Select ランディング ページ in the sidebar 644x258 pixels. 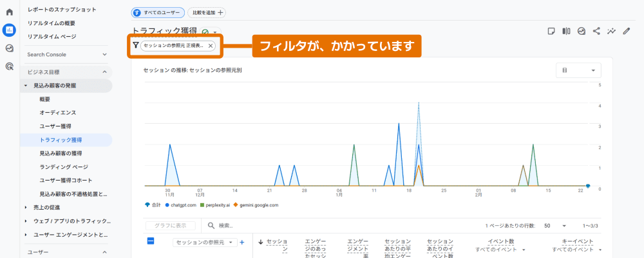pos(64,166)
